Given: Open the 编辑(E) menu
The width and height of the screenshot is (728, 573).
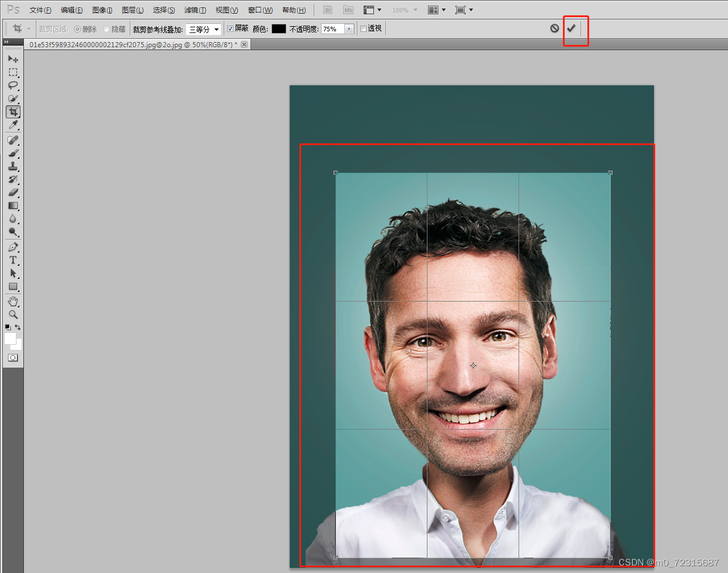Looking at the screenshot, I should [72, 10].
